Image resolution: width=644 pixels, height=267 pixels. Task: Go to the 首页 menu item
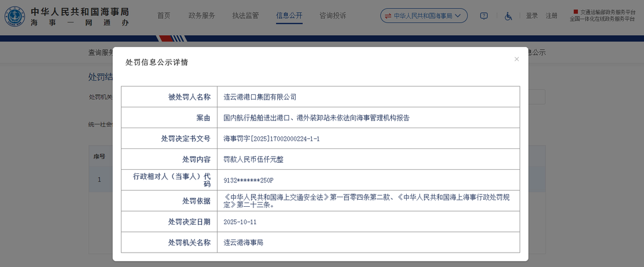point(163,15)
